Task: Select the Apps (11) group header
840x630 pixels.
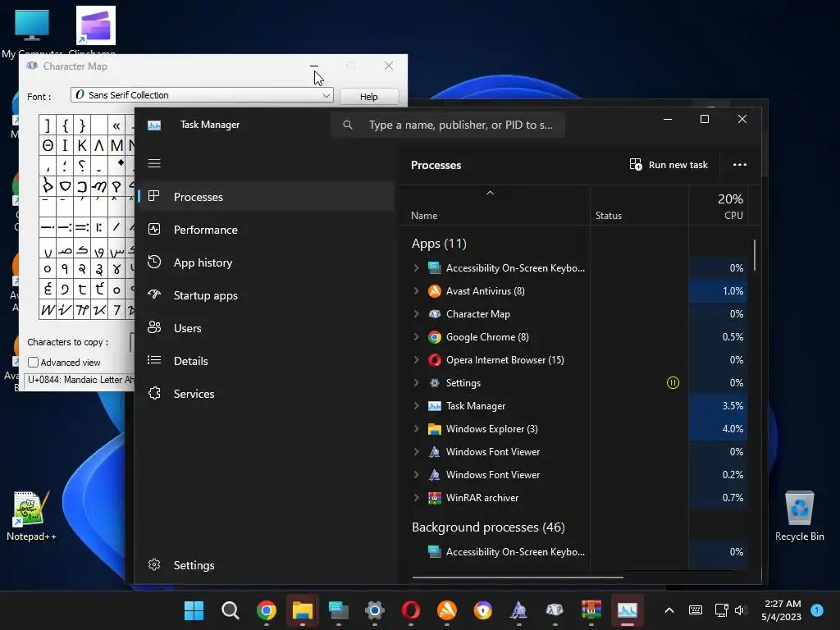Action: pos(439,244)
